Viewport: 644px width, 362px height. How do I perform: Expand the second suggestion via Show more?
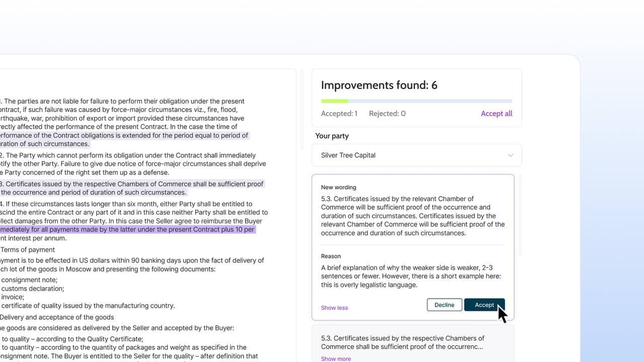tap(336, 358)
